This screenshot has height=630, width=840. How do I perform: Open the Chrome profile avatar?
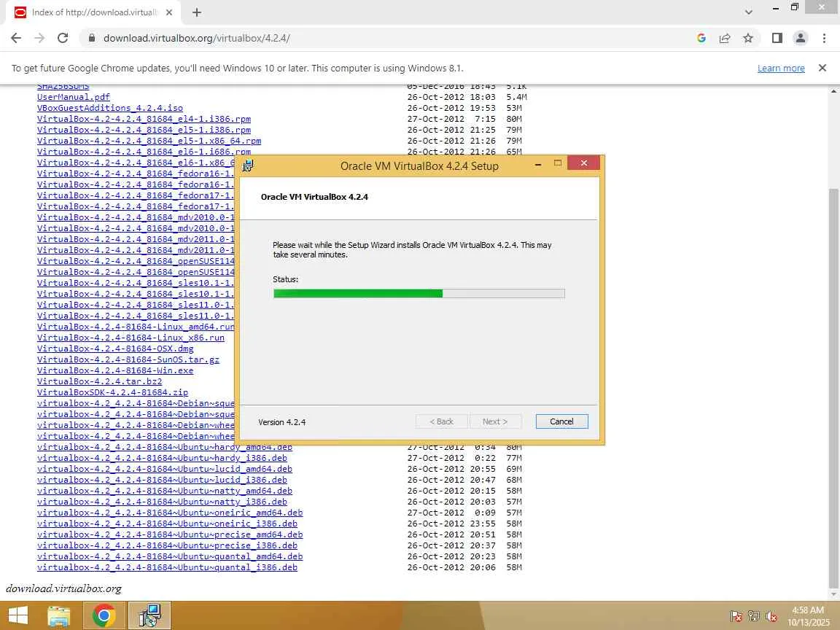coord(801,38)
